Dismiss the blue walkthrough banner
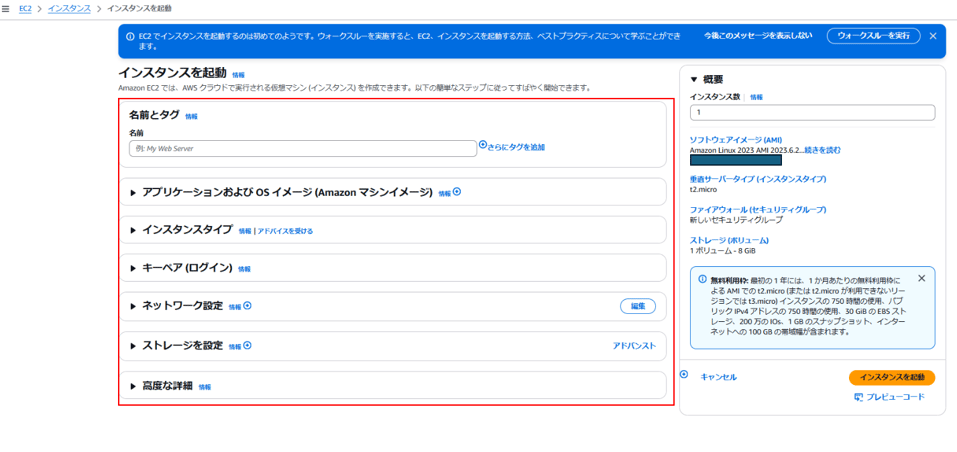 click(933, 36)
